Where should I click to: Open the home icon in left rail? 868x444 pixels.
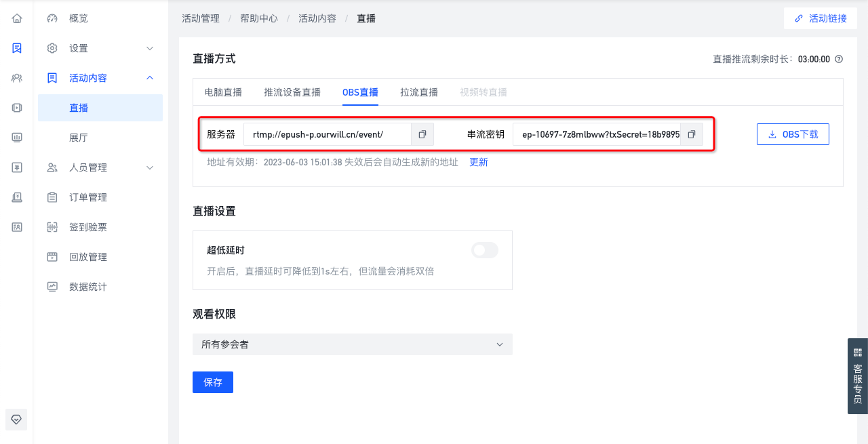point(17,18)
